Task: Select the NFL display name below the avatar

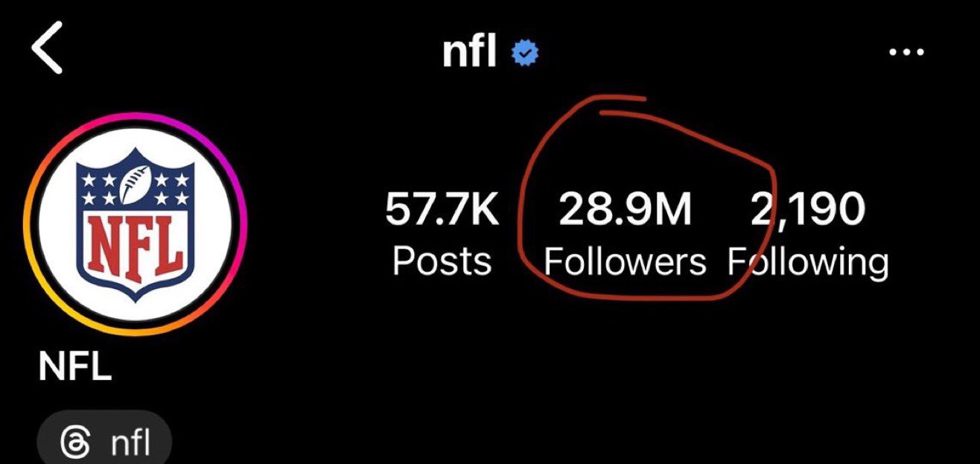Action: coord(74,369)
